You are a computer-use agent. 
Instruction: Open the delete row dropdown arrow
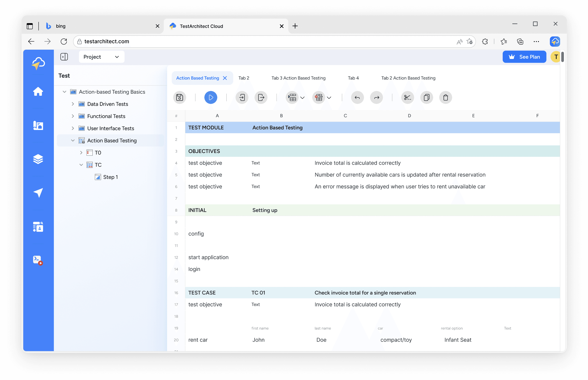329,98
